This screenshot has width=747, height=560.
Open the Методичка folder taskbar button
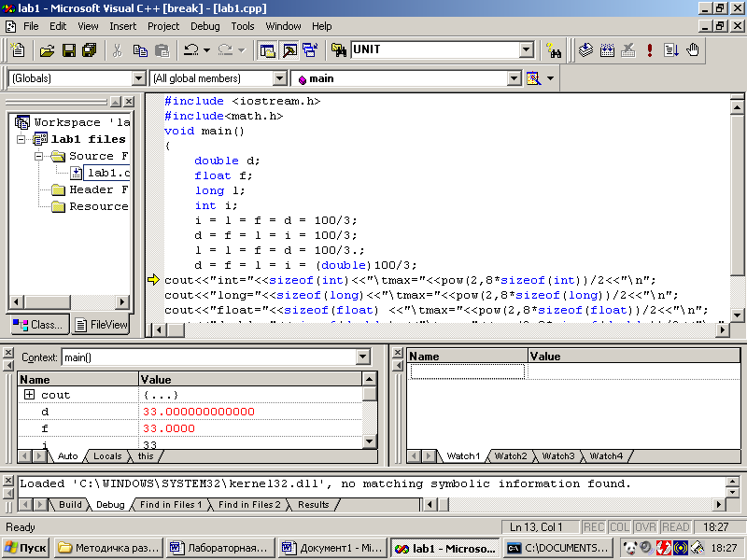pos(108,548)
